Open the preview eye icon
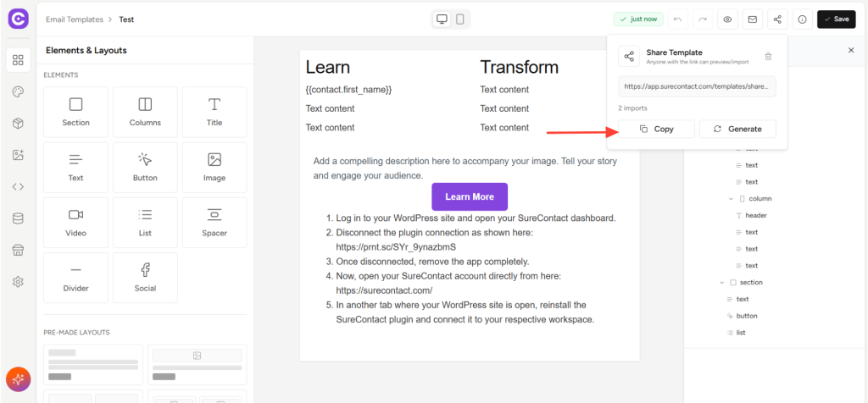 point(726,19)
